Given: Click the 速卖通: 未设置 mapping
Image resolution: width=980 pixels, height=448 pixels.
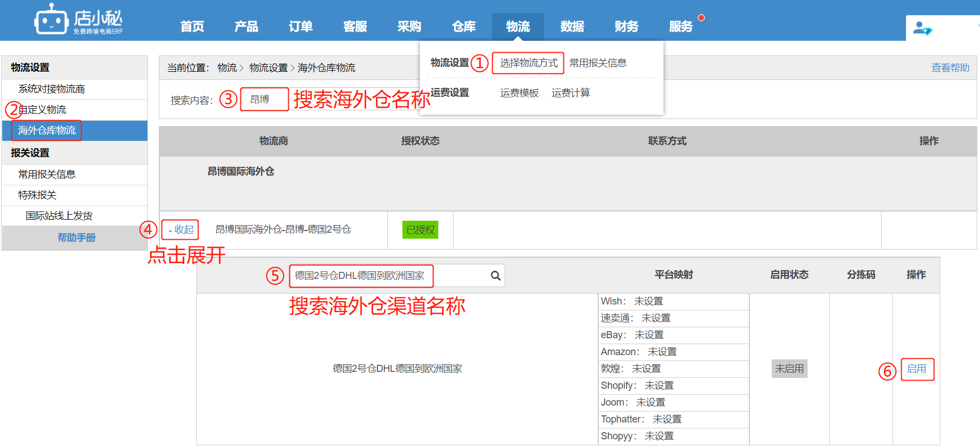Looking at the screenshot, I should point(635,319).
